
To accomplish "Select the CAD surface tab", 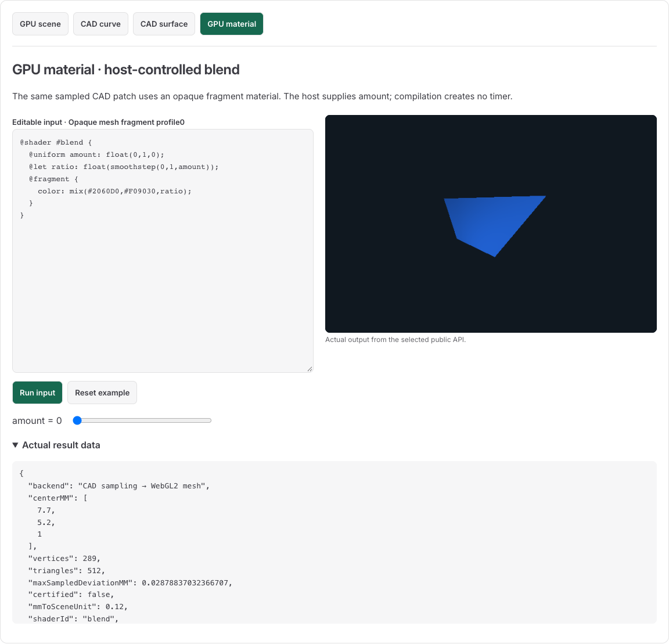I will (164, 24).
